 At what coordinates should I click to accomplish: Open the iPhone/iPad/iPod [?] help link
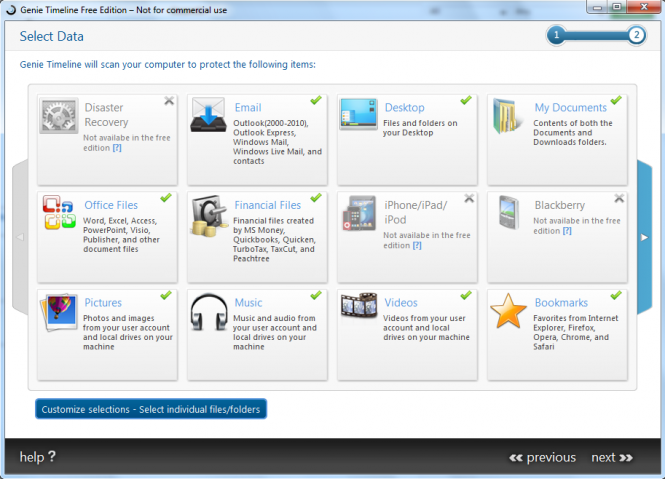pyautogui.click(x=417, y=245)
